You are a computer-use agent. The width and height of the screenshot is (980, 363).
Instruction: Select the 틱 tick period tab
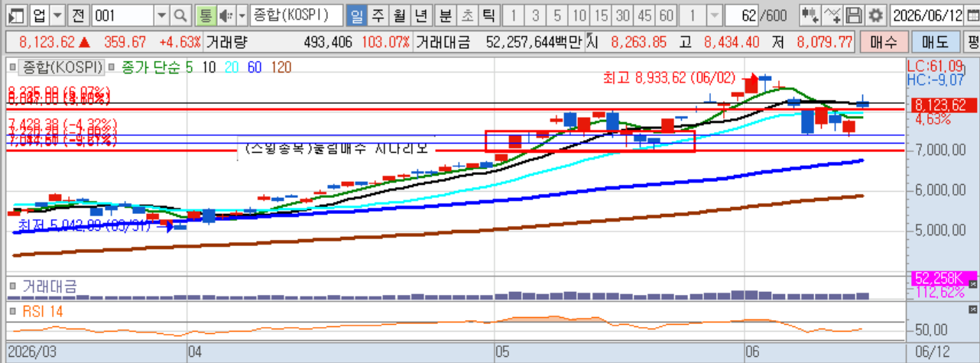(488, 15)
